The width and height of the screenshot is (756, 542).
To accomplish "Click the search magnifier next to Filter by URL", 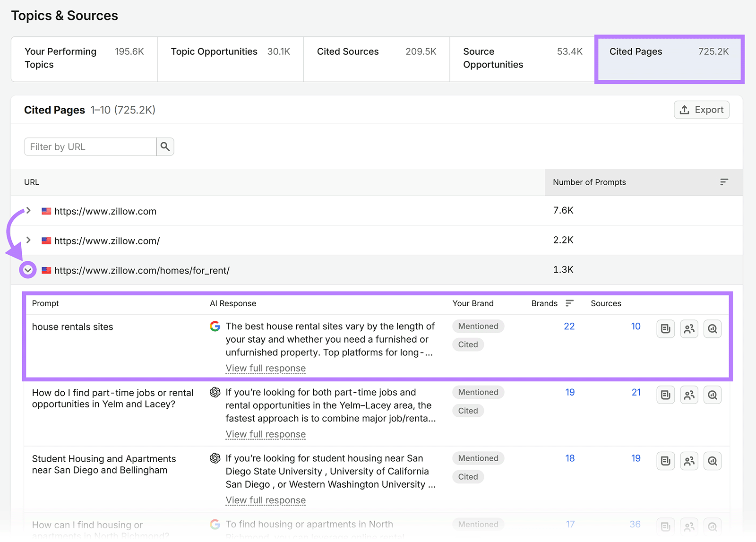I will [x=165, y=146].
